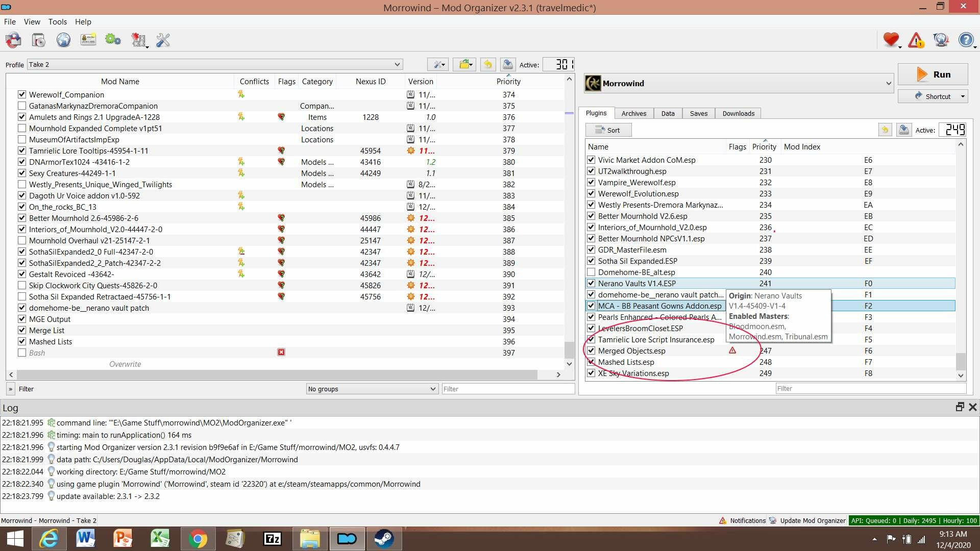Screen dimensions: 980x551
Task: Open the Morrowind executable dropdown
Action: click(739, 83)
